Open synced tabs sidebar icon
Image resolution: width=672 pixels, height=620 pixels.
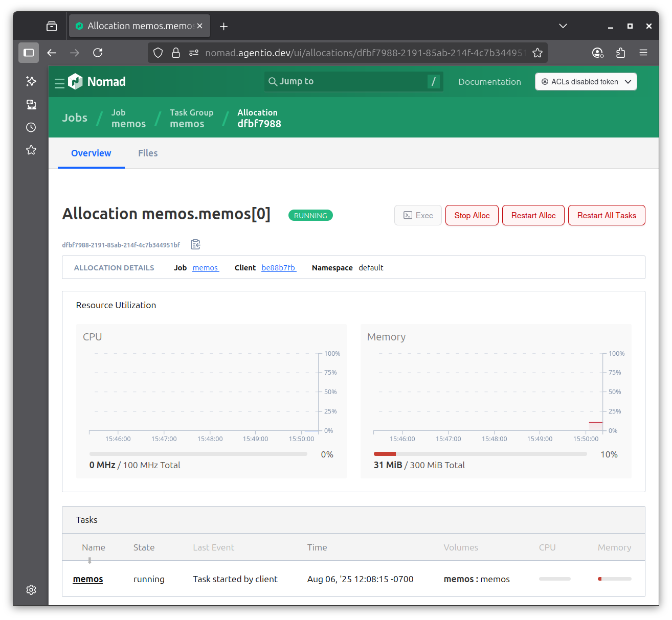pyautogui.click(x=31, y=104)
